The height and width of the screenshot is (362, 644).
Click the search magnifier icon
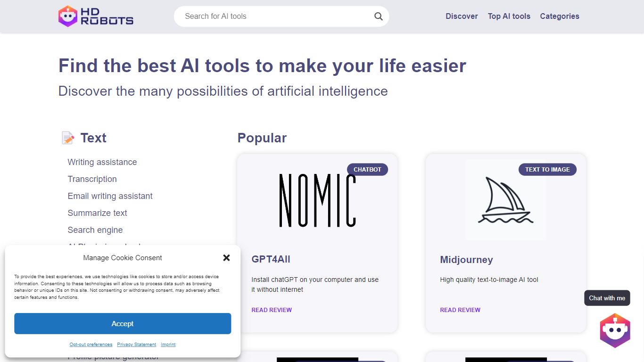tap(378, 16)
